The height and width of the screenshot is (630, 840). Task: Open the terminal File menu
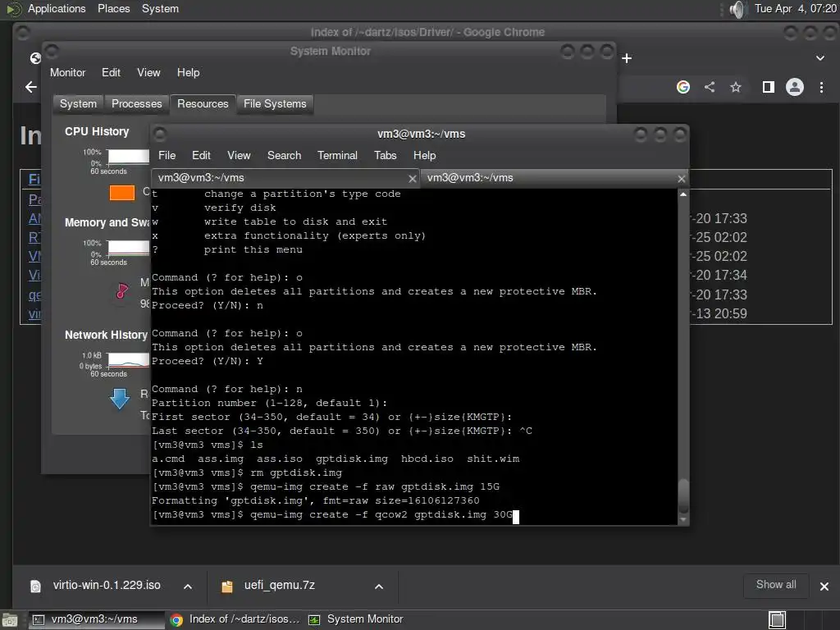coord(167,155)
